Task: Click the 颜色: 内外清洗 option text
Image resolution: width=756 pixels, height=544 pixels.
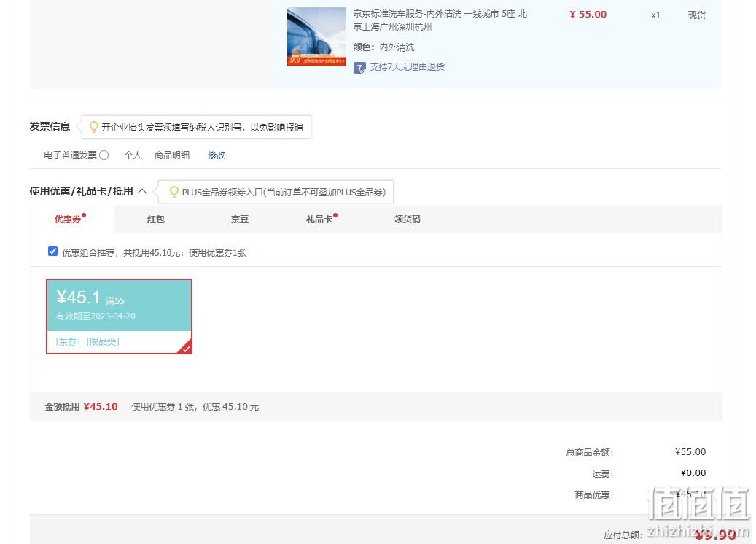Action: click(x=383, y=47)
